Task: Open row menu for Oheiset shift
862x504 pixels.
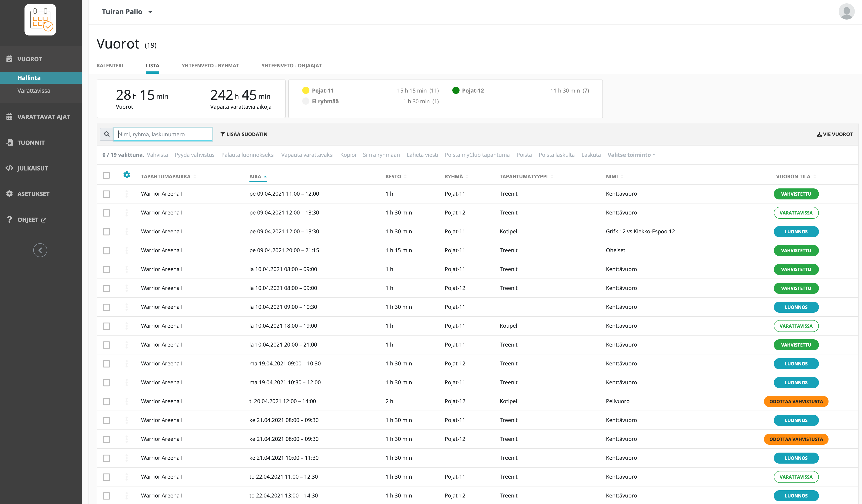Action: tap(127, 250)
